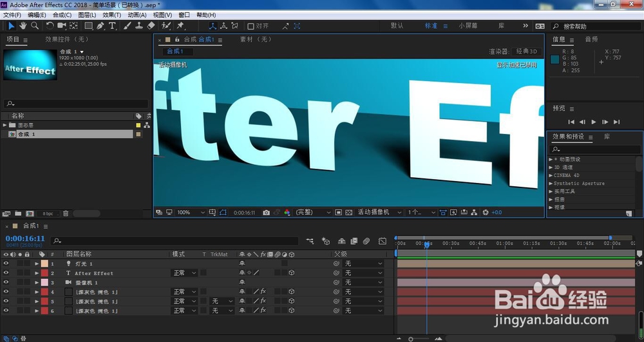Image resolution: width=644 pixels, height=342 pixels.
Task: Hide the After Effect text layer
Action: pyautogui.click(x=6, y=273)
